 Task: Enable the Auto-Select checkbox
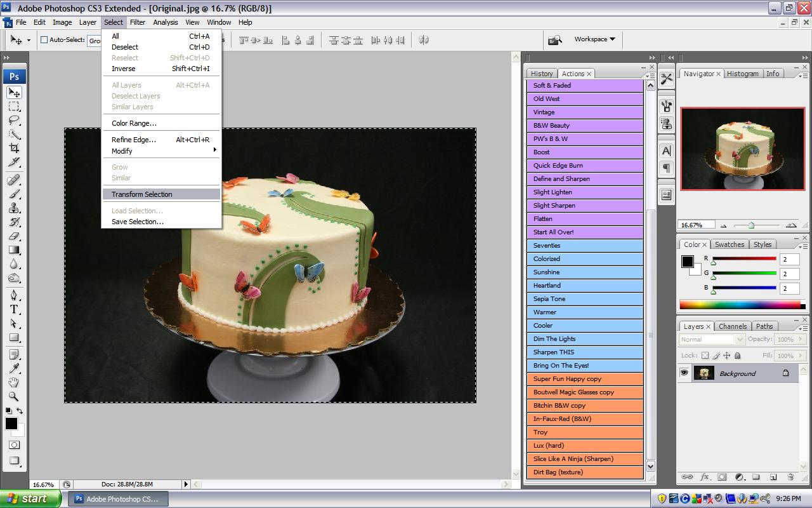tap(44, 39)
